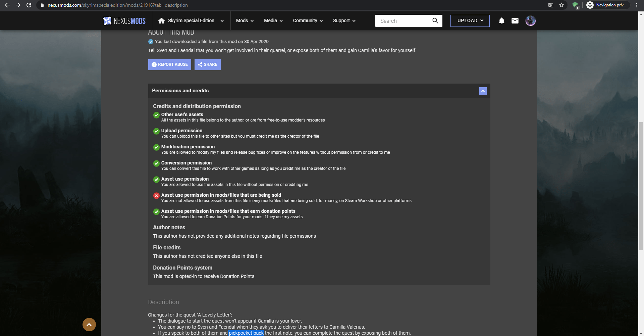Image resolution: width=644 pixels, height=336 pixels.
Task: Open the Media menu
Action: (x=273, y=21)
